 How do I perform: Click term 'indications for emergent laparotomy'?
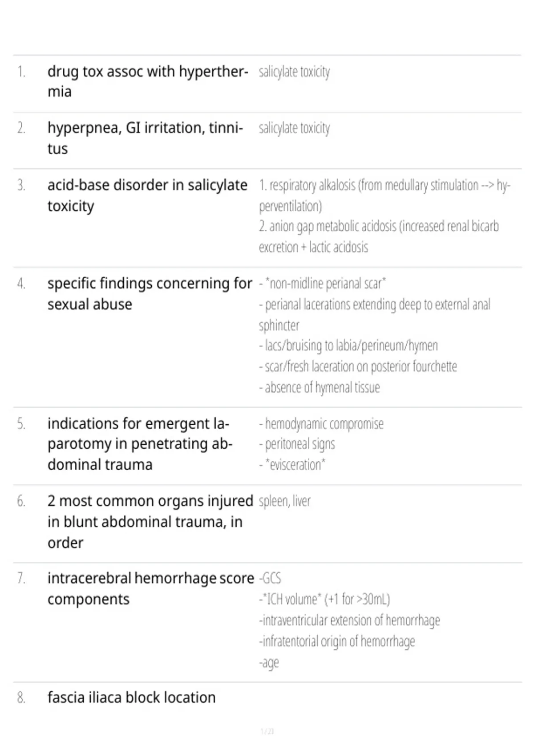coord(140,444)
